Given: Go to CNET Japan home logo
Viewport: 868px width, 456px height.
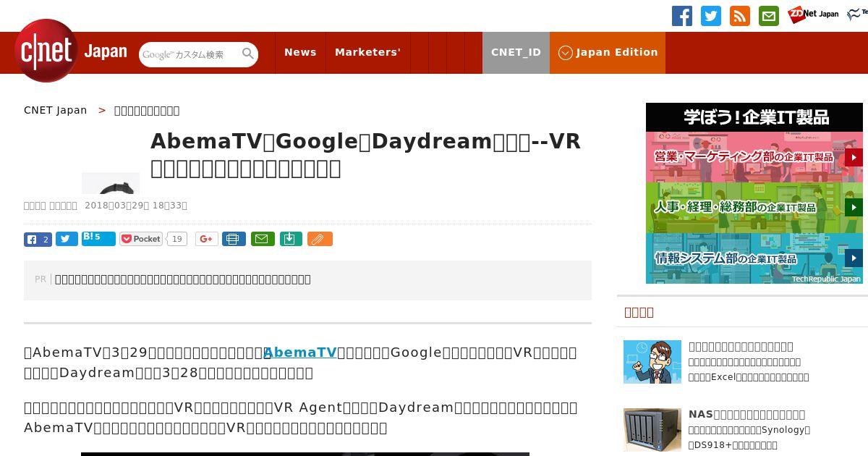Looking at the screenshot, I should coord(70,51).
